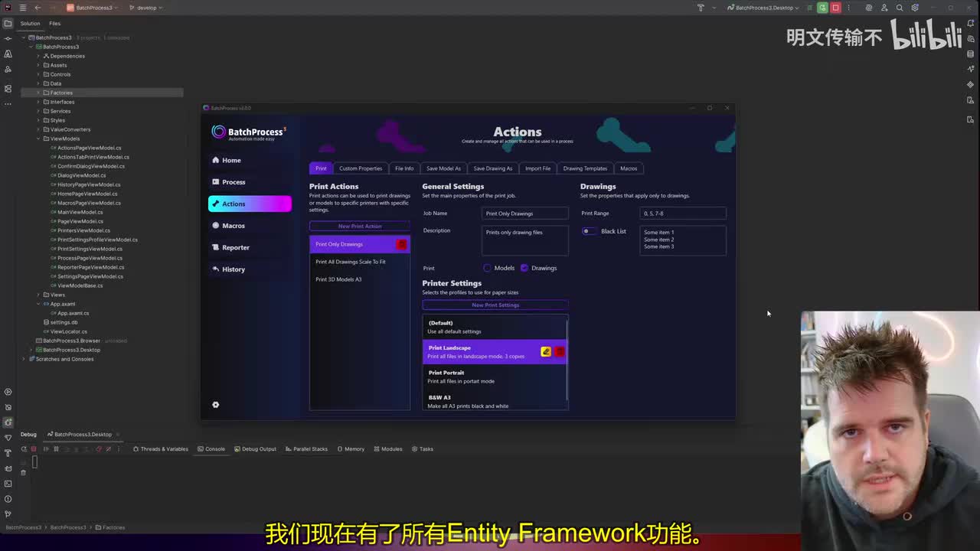The height and width of the screenshot is (551, 980).
Task: Expand the BatchProcess3.Desktop project
Action: click(x=31, y=350)
